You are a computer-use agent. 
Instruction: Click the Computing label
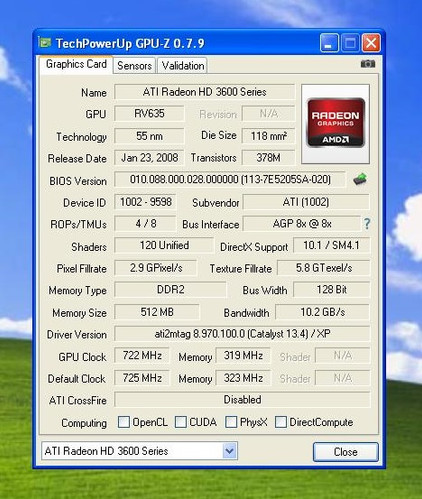(84, 423)
